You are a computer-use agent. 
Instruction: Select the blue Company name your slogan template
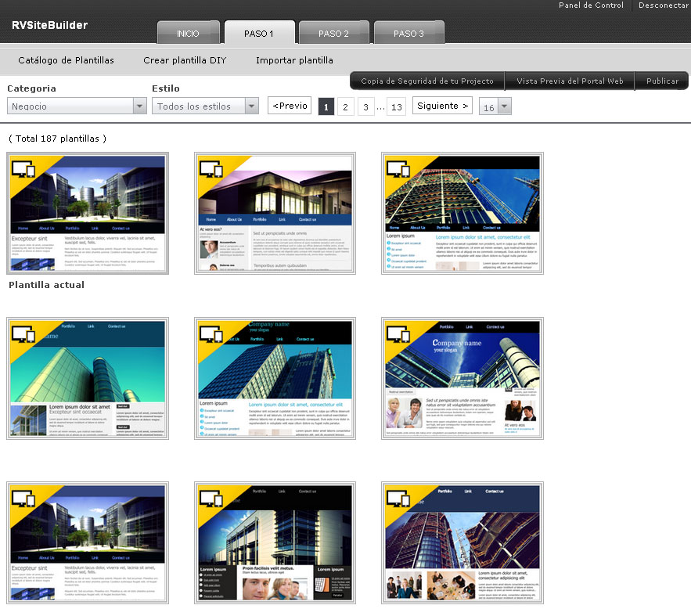click(x=462, y=378)
